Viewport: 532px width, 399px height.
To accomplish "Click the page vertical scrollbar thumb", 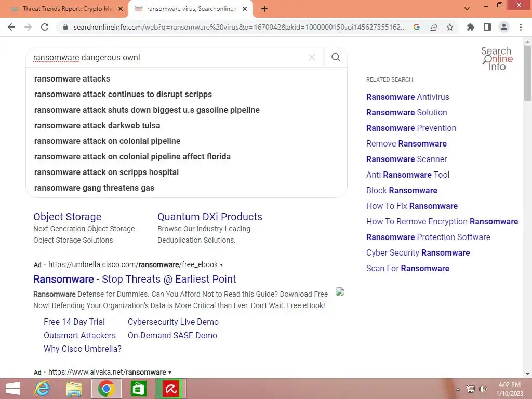I will [527, 73].
